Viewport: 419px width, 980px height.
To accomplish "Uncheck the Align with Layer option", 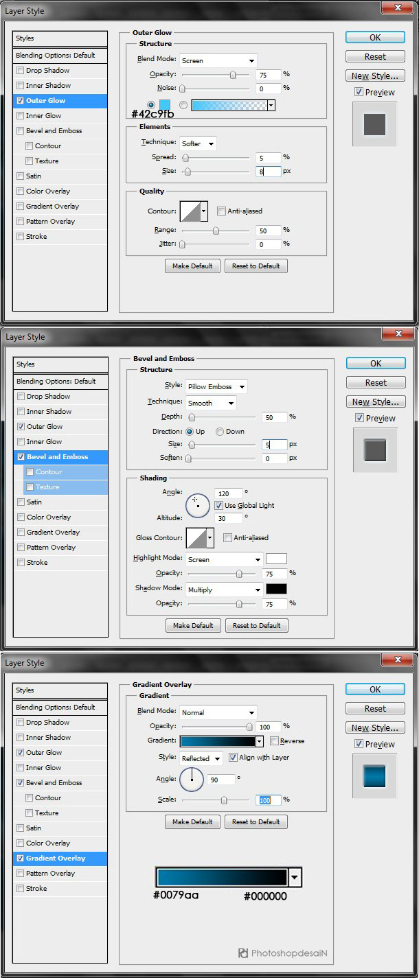I will click(x=233, y=758).
